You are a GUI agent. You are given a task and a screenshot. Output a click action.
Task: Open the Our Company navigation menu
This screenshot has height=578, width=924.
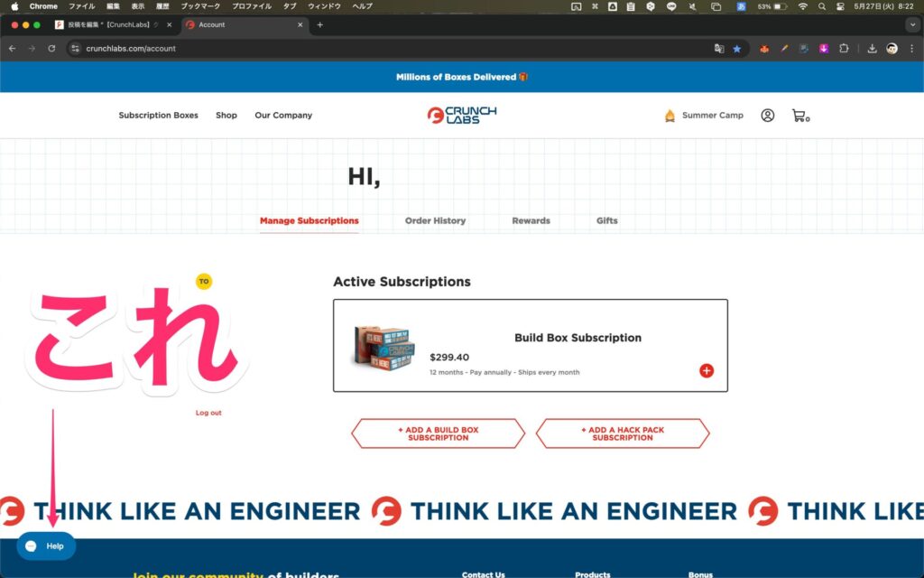click(283, 115)
